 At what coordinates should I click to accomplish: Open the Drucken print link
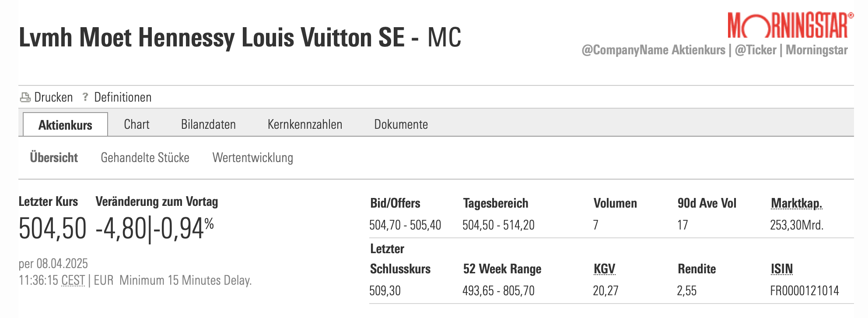pyautogui.click(x=53, y=97)
